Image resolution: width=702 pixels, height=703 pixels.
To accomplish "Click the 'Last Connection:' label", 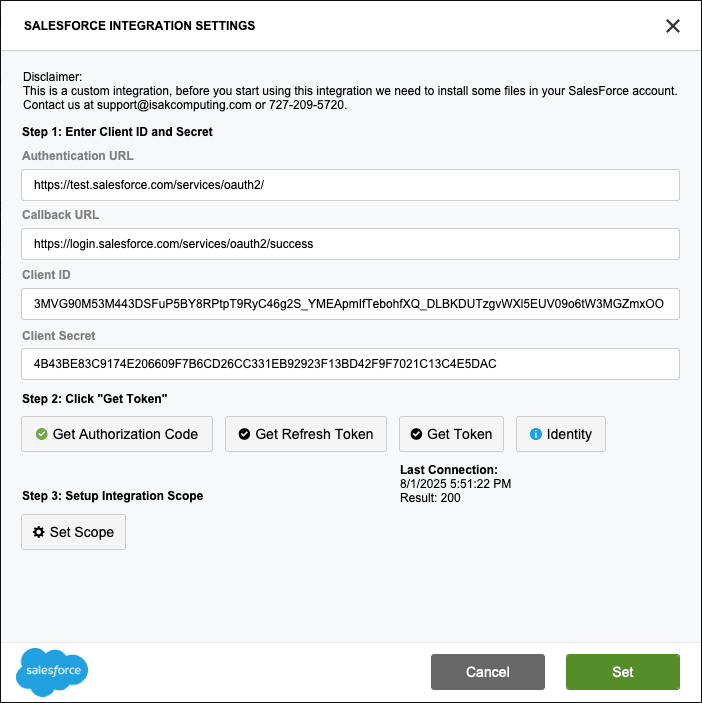I will tap(449, 469).
